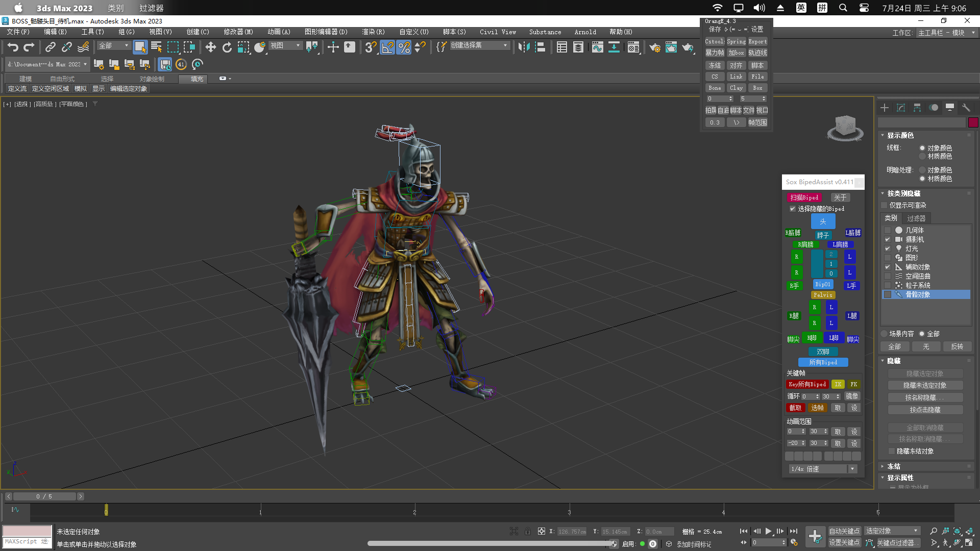Click the Mirror tool icon
Image resolution: width=980 pixels, height=551 pixels.
click(x=524, y=47)
